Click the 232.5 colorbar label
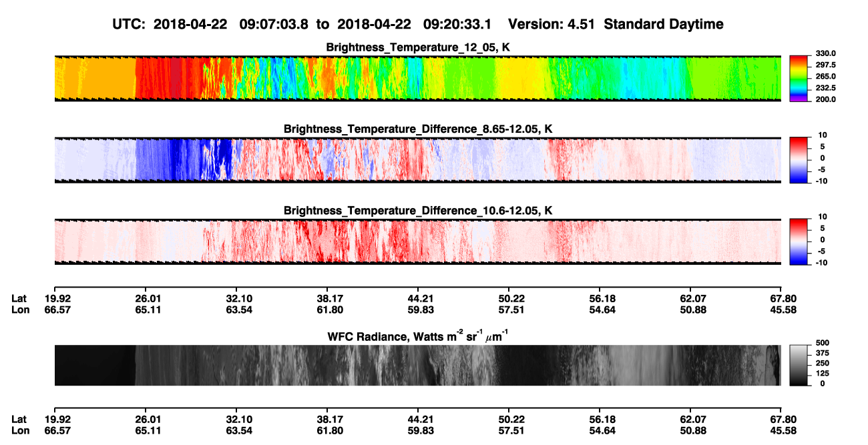Image resolution: width=868 pixels, height=445 pixels. [825, 88]
